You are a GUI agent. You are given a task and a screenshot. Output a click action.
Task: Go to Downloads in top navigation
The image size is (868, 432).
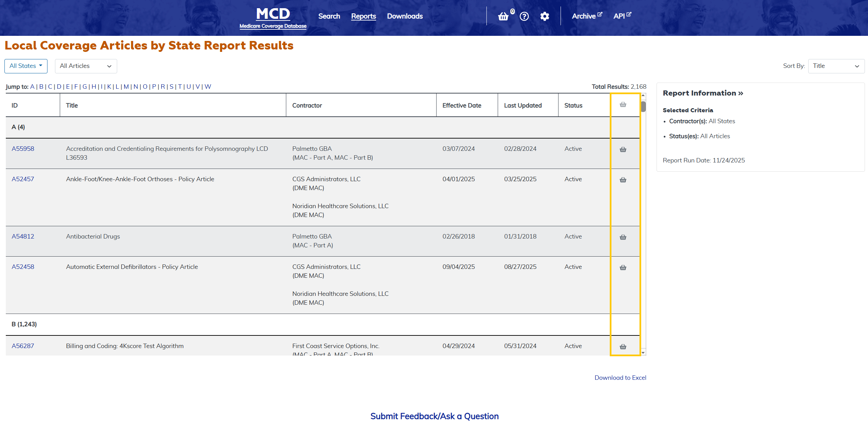(x=405, y=16)
